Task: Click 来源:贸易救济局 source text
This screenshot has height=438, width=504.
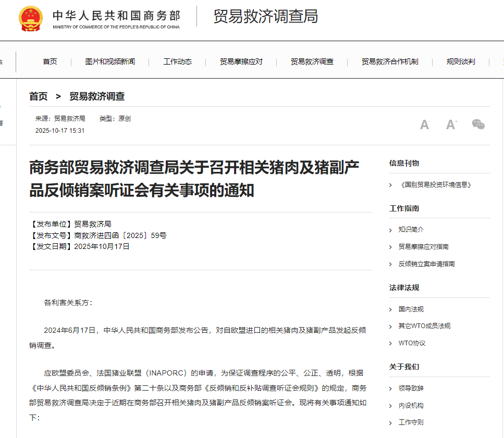Action: tap(60, 119)
